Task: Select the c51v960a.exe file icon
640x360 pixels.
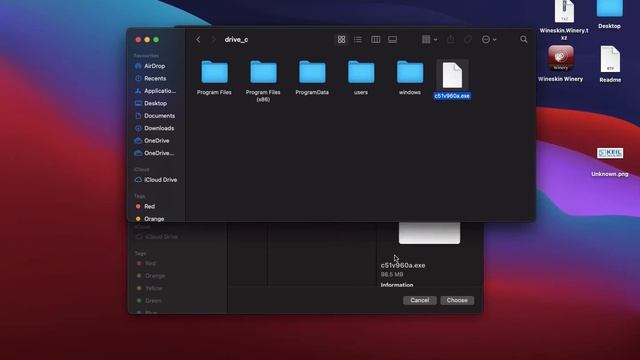Action: click(452, 75)
